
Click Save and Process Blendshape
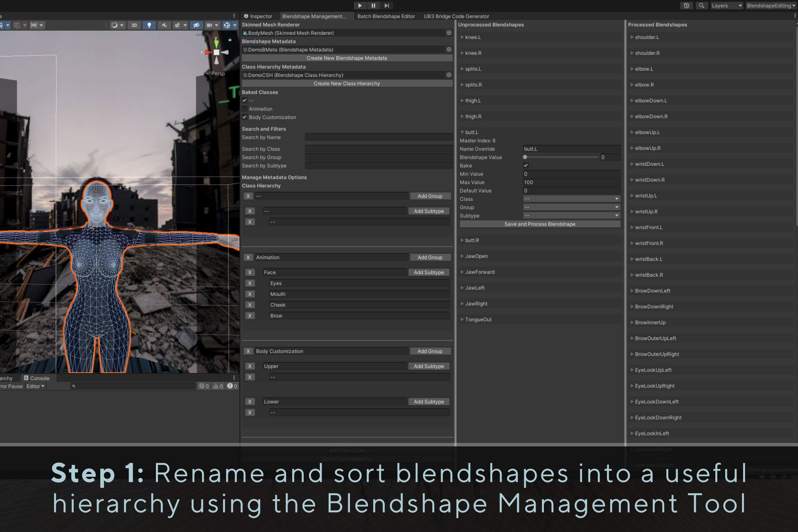(540, 224)
